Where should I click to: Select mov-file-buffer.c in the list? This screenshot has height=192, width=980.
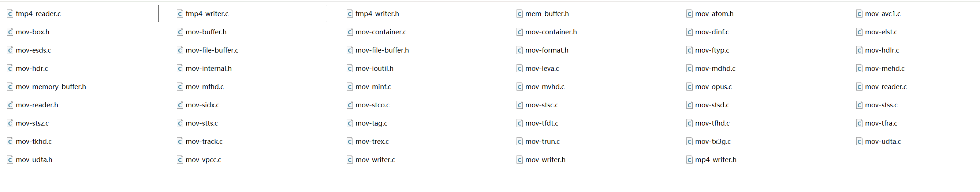tap(212, 50)
